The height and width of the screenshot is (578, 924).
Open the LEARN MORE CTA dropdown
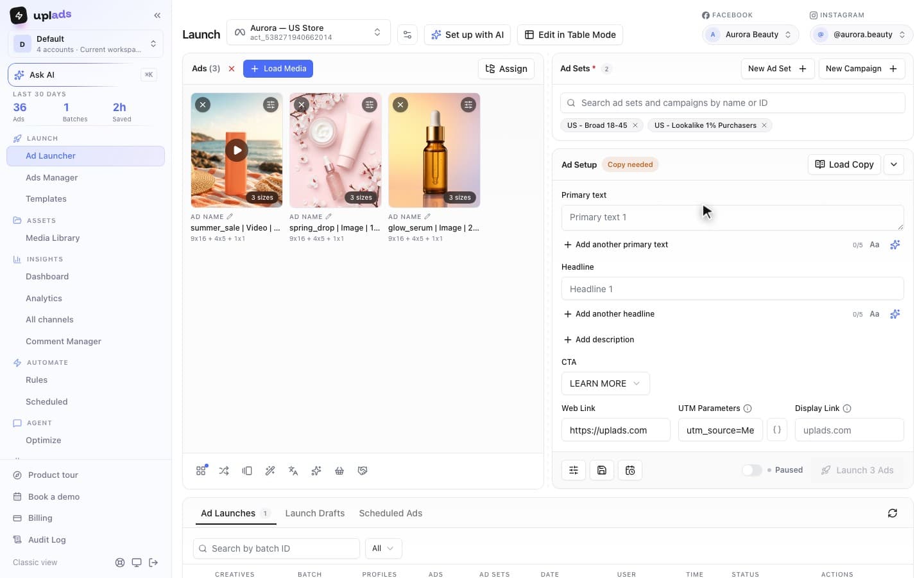pos(605,383)
